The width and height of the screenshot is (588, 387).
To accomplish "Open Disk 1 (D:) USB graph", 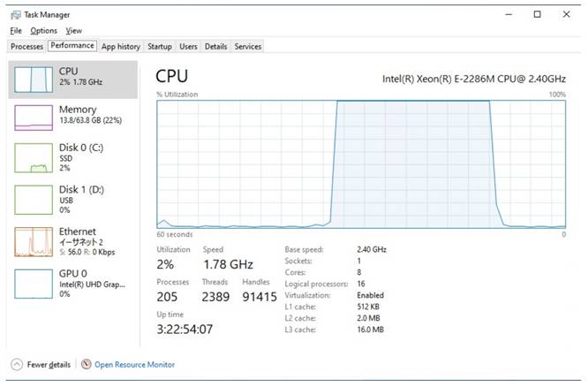I will pos(34,200).
